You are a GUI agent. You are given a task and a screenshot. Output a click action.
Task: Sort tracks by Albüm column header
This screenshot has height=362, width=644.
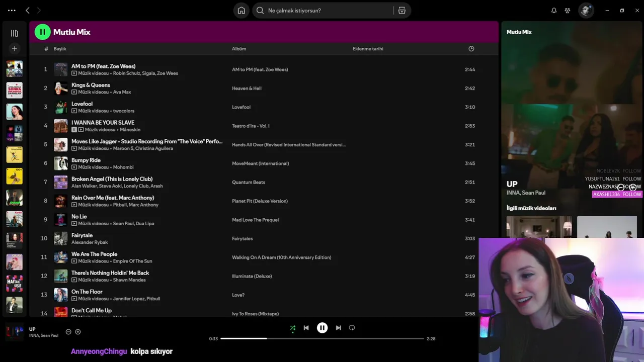pos(239,49)
